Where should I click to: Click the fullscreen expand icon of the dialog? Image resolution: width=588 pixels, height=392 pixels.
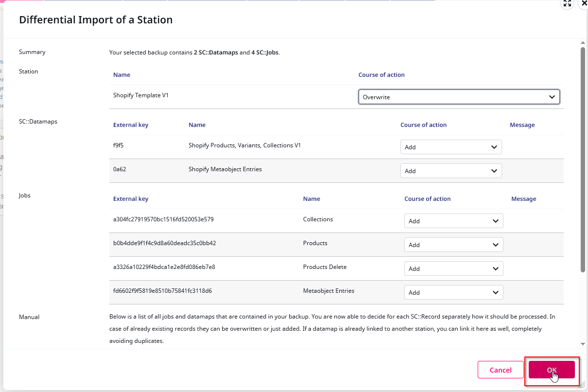click(x=567, y=3)
